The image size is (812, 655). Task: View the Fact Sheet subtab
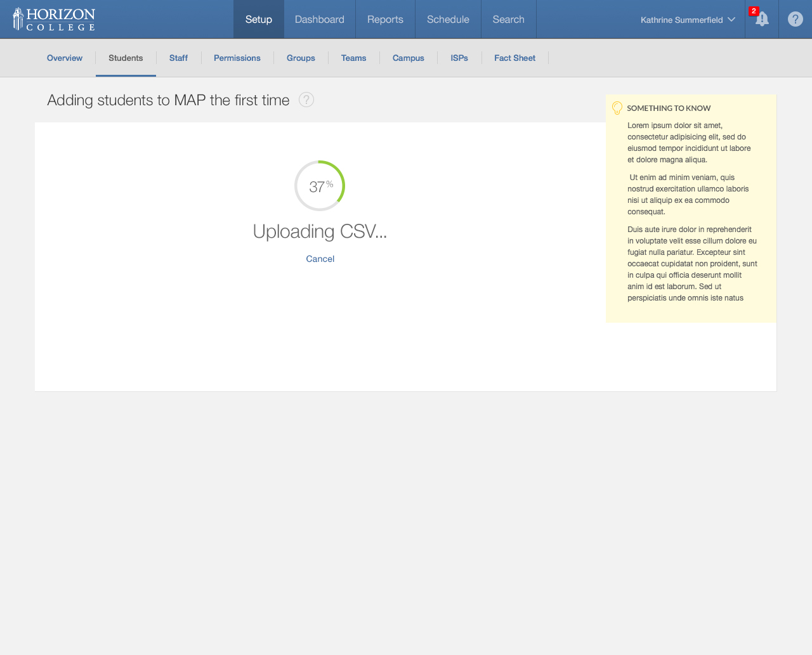tap(514, 58)
